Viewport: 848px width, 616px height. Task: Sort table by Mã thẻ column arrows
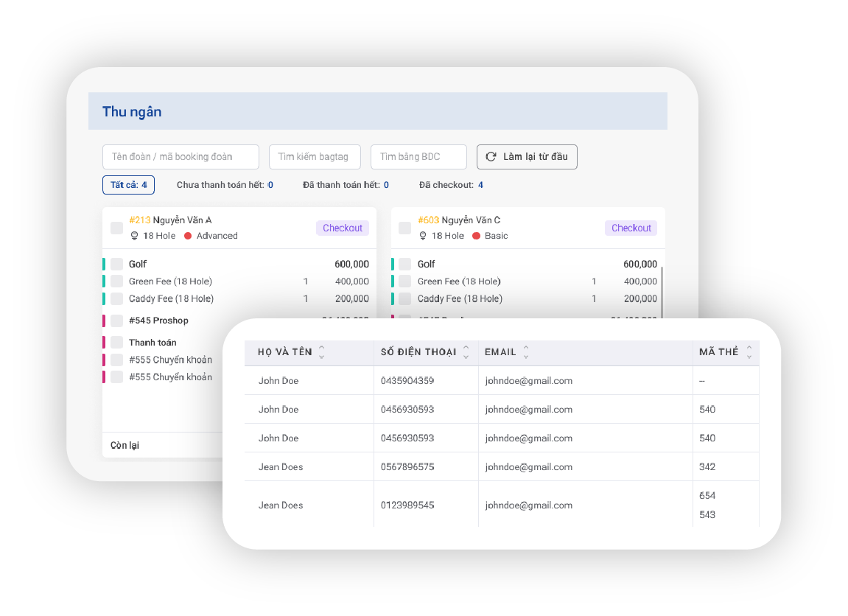tap(749, 352)
